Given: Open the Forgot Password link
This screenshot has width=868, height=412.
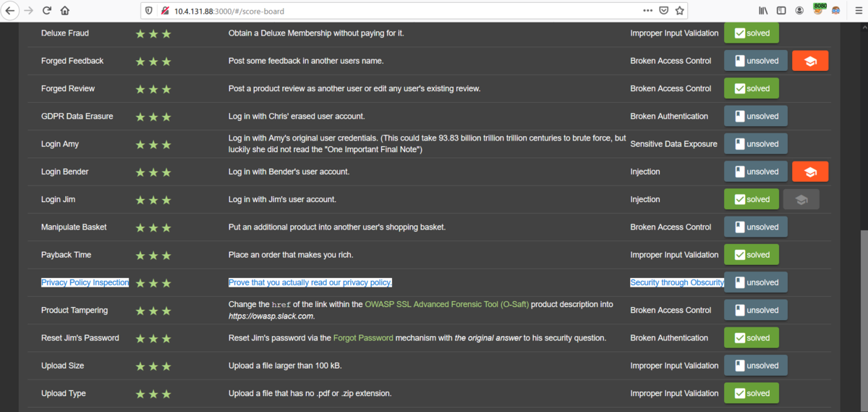Looking at the screenshot, I should pyautogui.click(x=363, y=338).
